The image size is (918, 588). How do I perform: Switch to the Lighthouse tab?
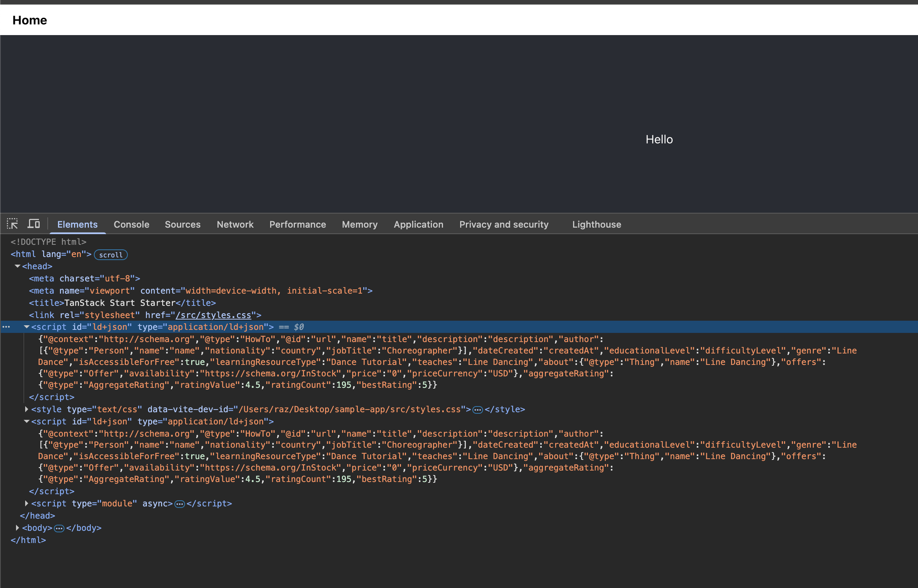click(x=596, y=225)
